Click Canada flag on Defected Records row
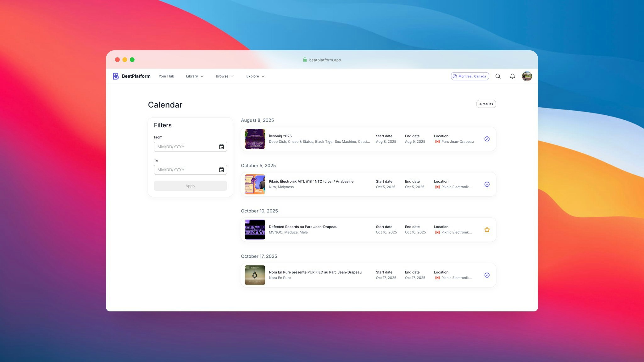Viewport: 644px width, 362px height. point(437,233)
